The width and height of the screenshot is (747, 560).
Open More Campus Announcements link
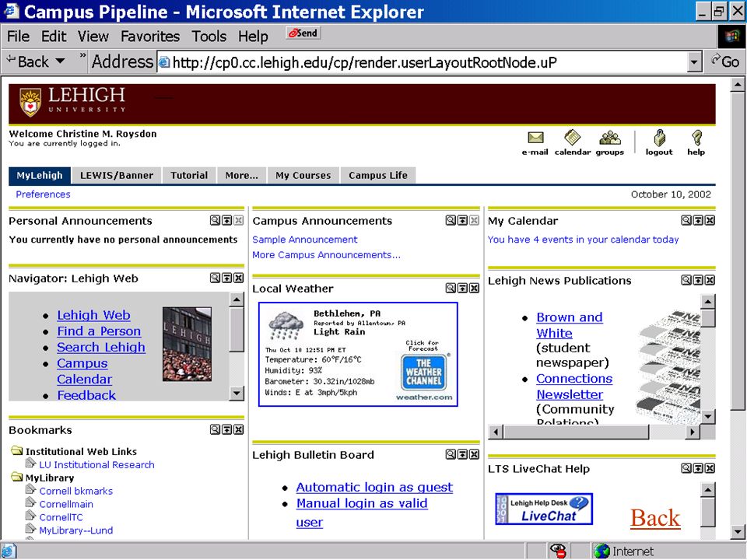(x=326, y=255)
